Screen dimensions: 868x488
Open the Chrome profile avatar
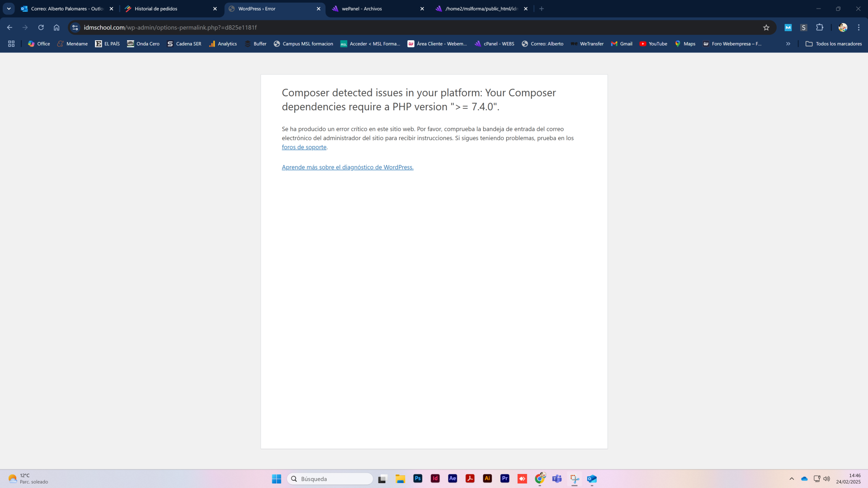coord(843,28)
